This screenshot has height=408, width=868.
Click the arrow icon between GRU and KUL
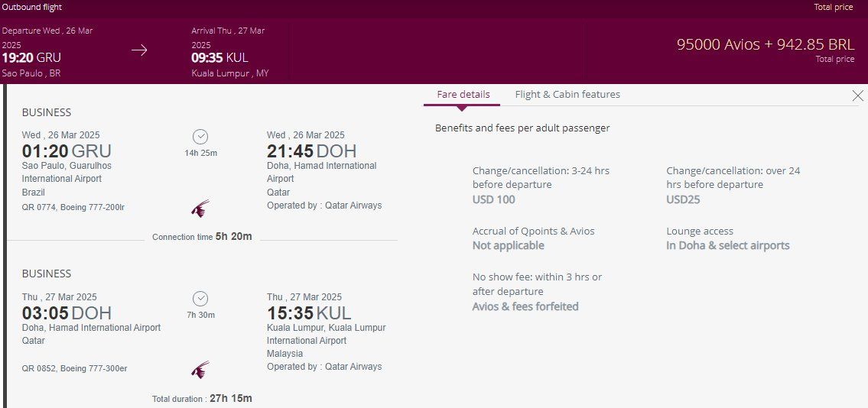tap(139, 50)
